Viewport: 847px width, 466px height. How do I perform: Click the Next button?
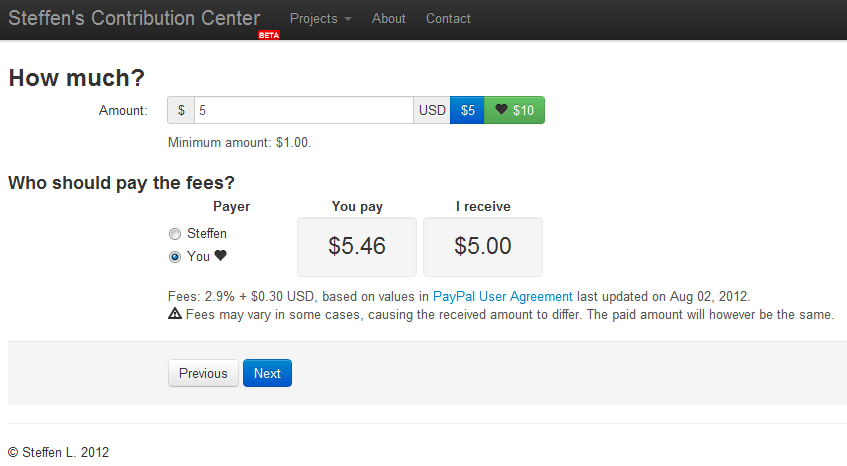(x=267, y=373)
